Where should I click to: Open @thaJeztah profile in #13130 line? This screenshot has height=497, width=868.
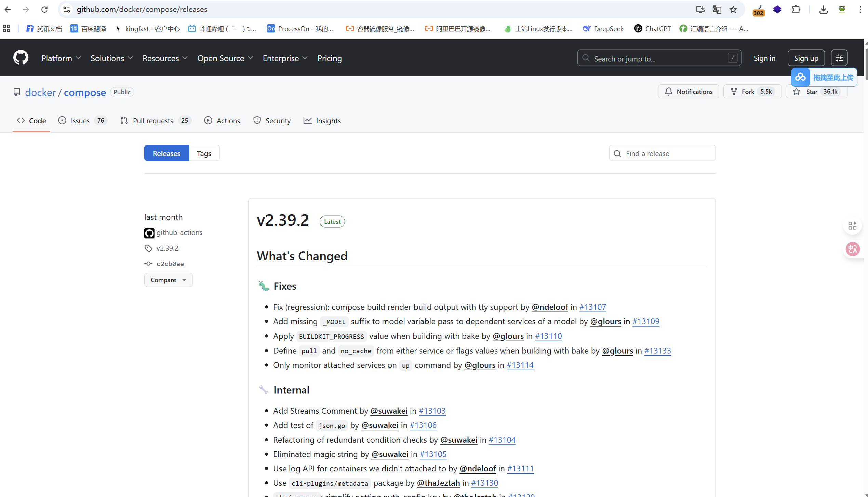[x=438, y=483]
